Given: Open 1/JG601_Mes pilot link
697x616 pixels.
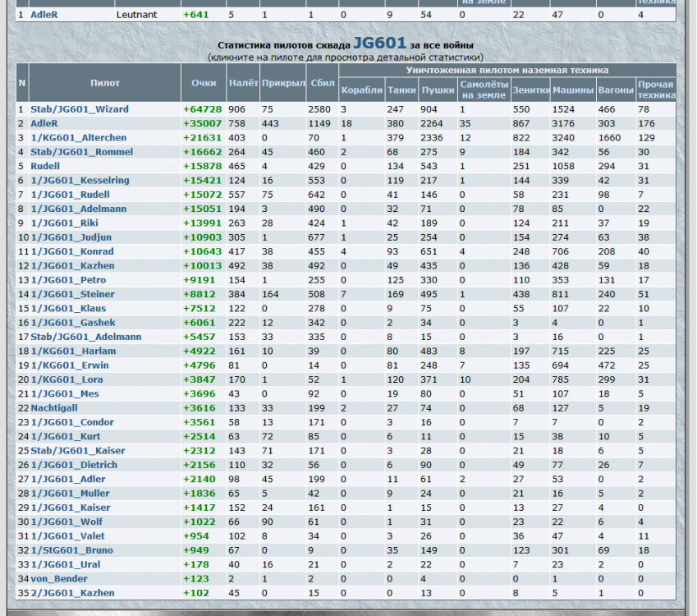Looking at the screenshot, I should point(65,394).
